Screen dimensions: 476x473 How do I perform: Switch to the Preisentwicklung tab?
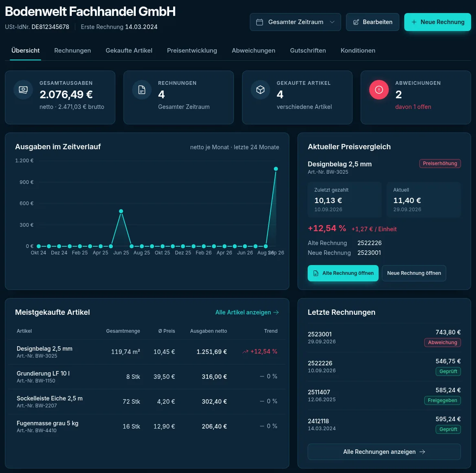click(192, 51)
